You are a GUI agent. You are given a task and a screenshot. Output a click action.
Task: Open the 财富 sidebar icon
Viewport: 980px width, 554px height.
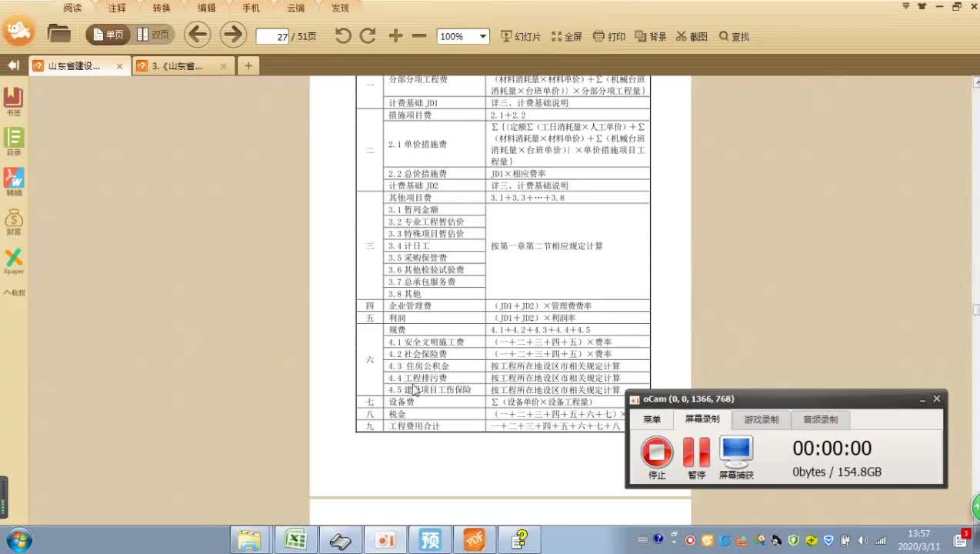tap(14, 222)
